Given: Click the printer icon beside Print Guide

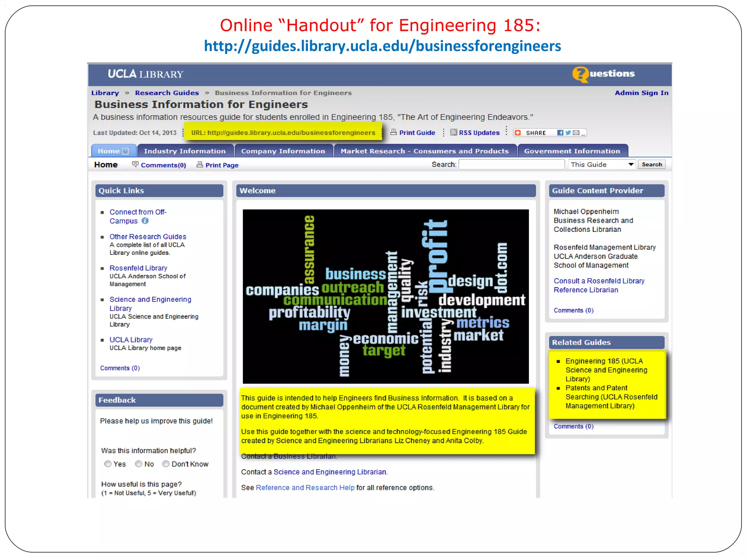Looking at the screenshot, I should [x=394, y=132].
